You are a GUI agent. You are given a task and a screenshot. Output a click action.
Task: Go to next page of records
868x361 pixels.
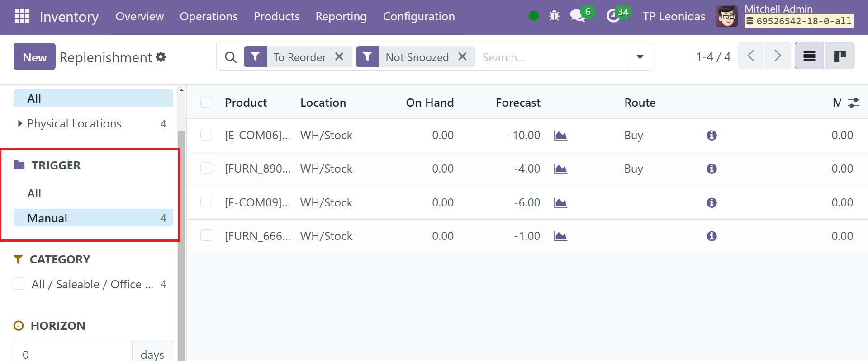(778, 56)
